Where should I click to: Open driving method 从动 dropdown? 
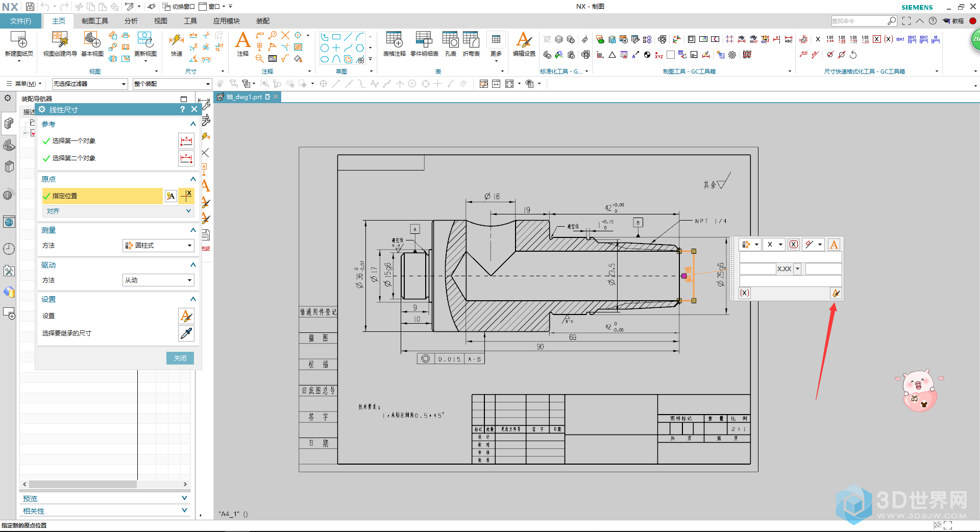158,280
